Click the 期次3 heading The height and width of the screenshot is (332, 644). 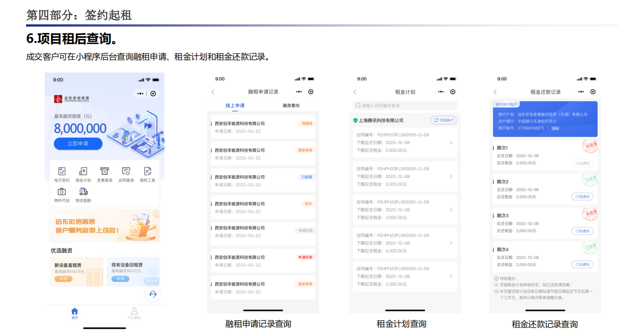(502, 216)
